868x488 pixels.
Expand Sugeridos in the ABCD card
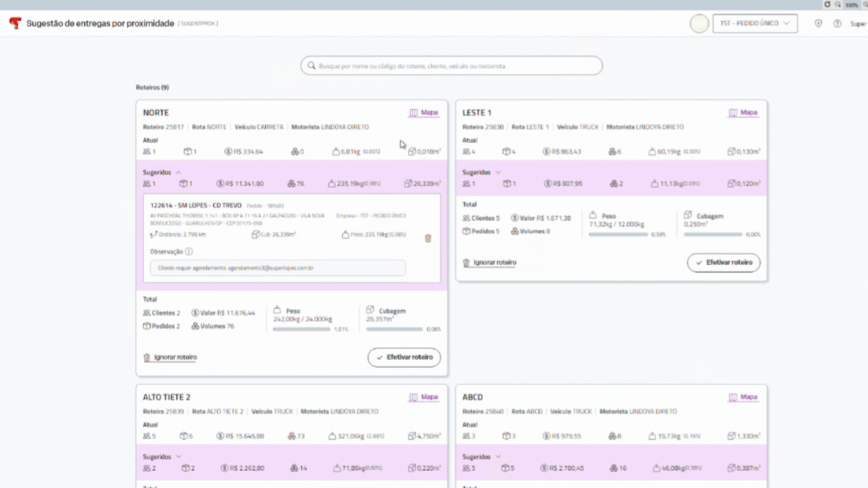click(x=497, y=456)
